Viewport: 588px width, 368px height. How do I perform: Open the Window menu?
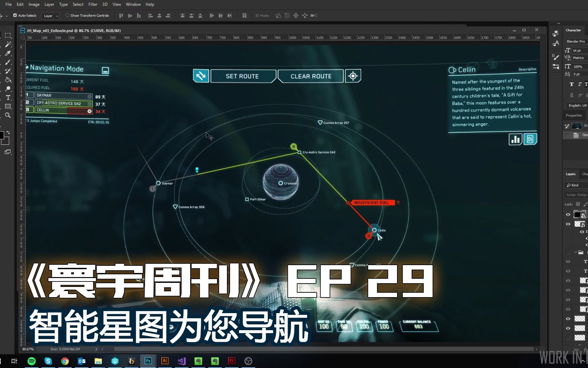133,4
